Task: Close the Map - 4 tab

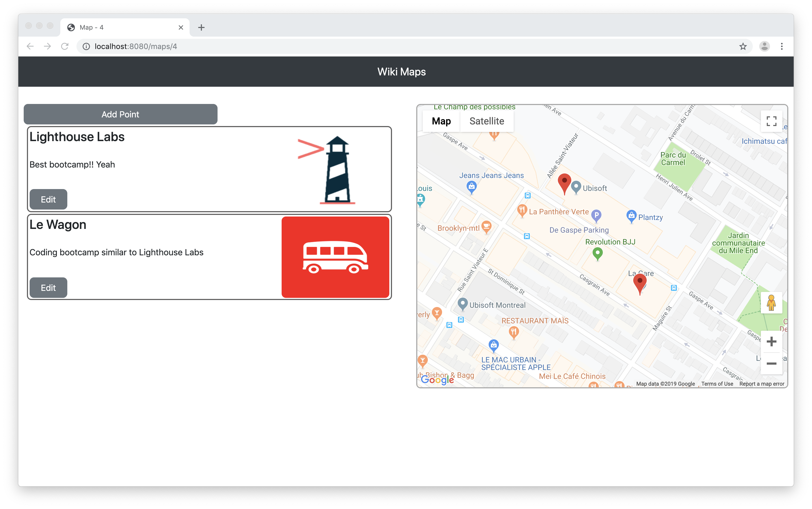Action: (x=181, y=27)
